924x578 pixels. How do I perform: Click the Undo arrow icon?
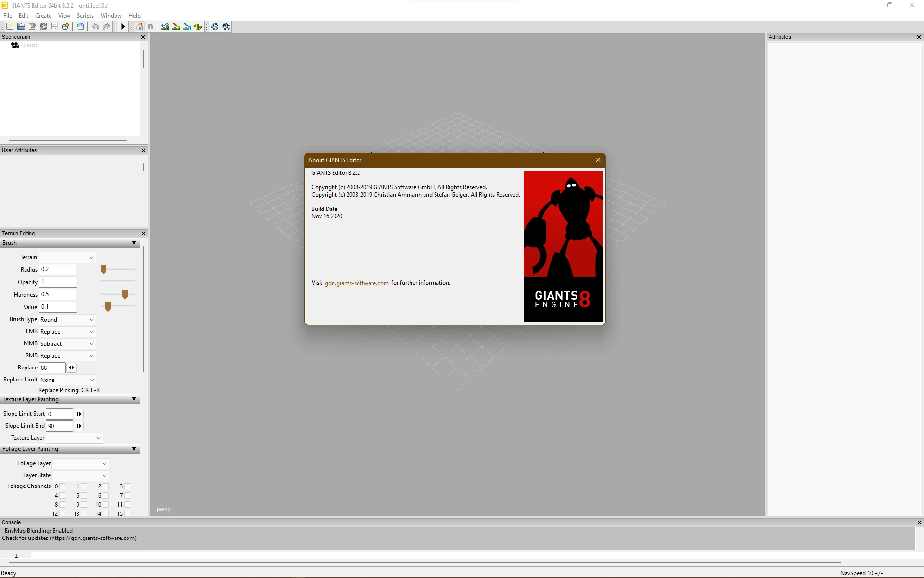coord(95,26)
